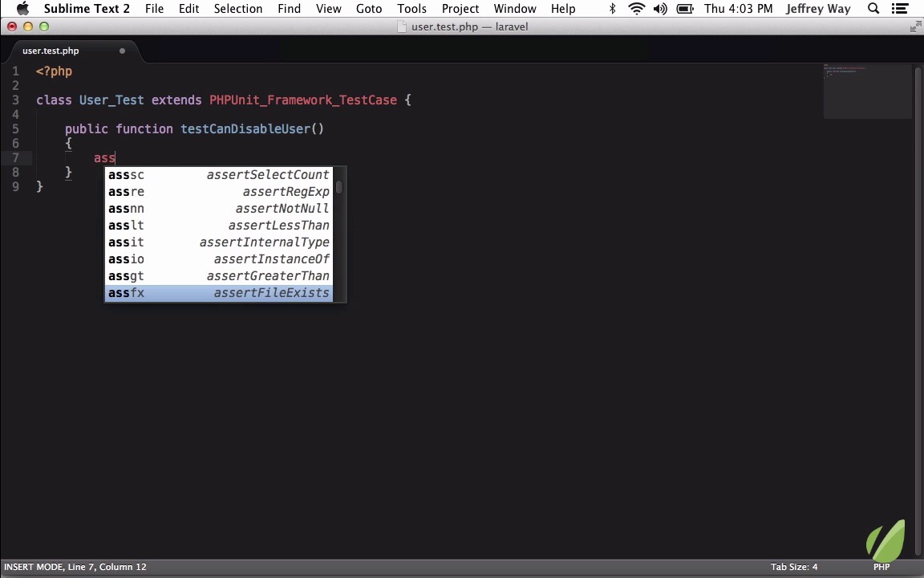Image resolution: width=924 pixels, height=578 pixels.
Task: Open the Edit menu
Action: click(x=188, y=9)
